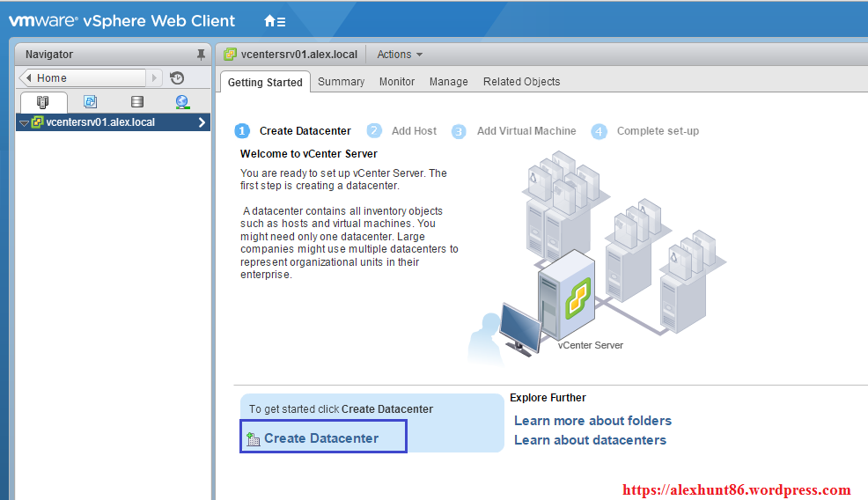Open the Related Objects tab
Image resolution: width=868 pixels, height=500 pixels.
point(521,81)
